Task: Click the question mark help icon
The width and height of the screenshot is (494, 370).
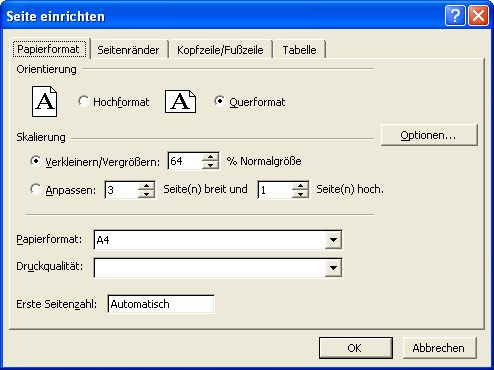Action: click(455, 15)
